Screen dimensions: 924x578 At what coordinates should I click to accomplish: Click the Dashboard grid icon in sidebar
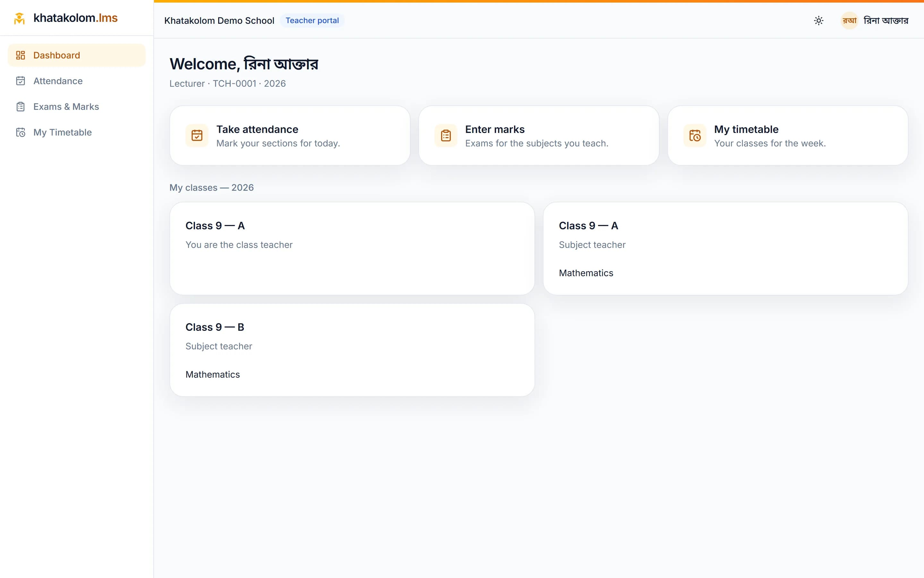[21, 56]
